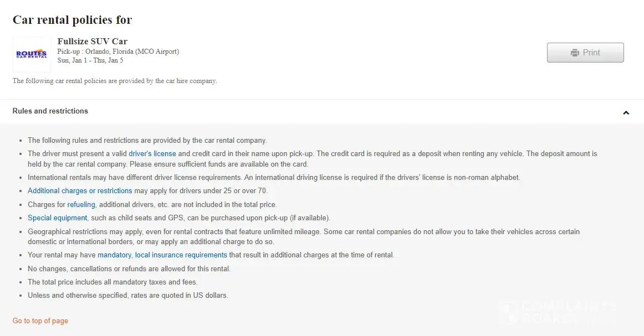Click the printer icon on the Print button

click(575, 53)
